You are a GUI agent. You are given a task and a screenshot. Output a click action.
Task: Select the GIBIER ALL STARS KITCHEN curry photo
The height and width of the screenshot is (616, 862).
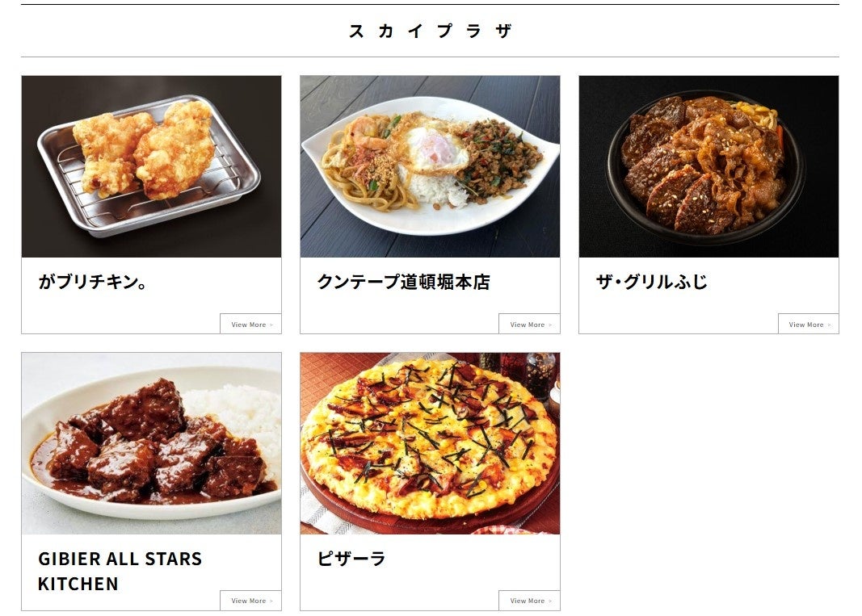coord(151,443)
